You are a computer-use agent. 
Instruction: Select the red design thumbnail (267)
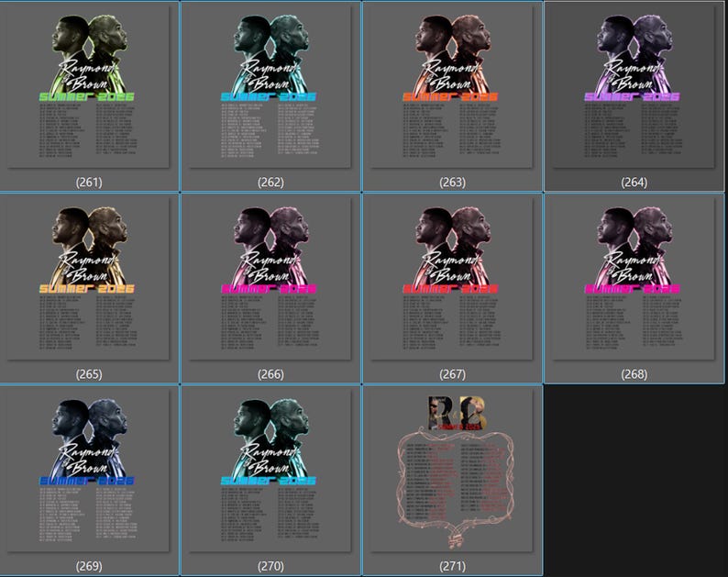coord(452,279)
